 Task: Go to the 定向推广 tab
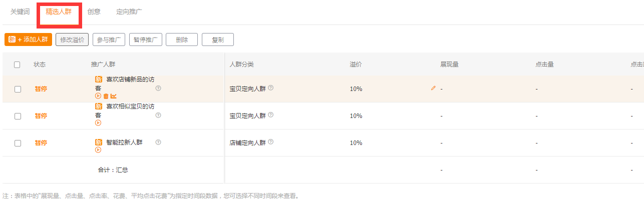[x=129, y=12]
